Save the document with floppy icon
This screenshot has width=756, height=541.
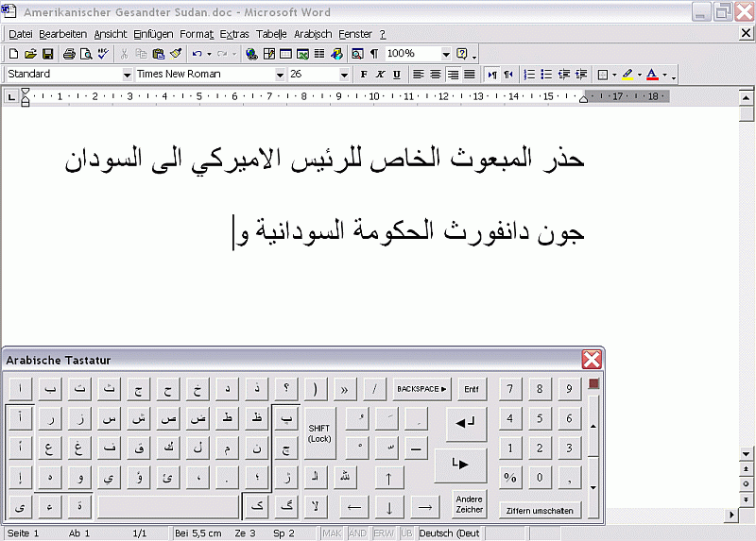pos(47,54)
